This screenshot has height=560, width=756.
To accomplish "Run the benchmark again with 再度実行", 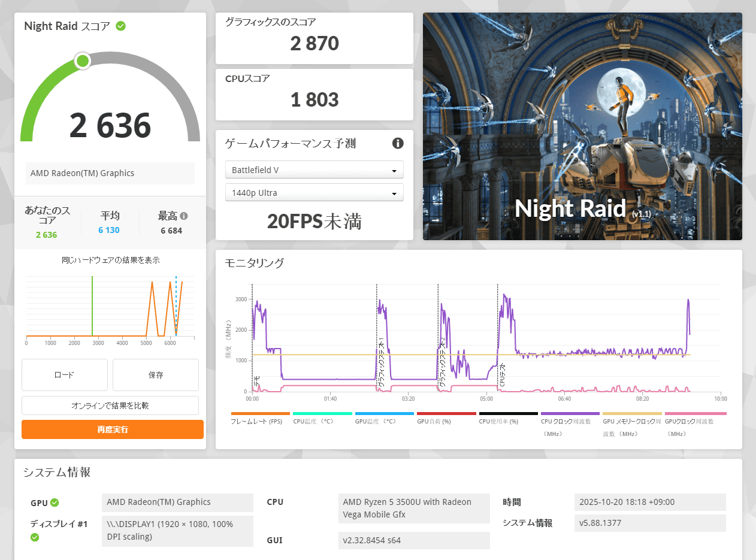I will pos(113,429).
